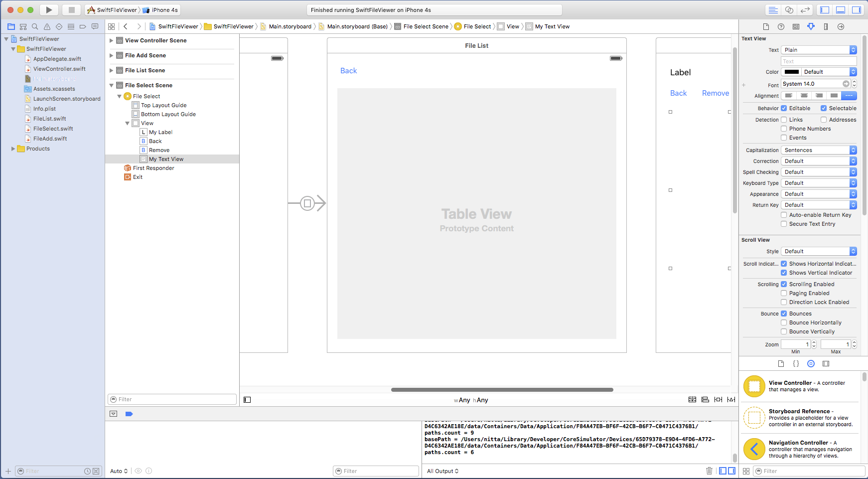This screenshot has width=868, height=479.
Task: Click the Remove button on canvas
Action: [715, 93]
